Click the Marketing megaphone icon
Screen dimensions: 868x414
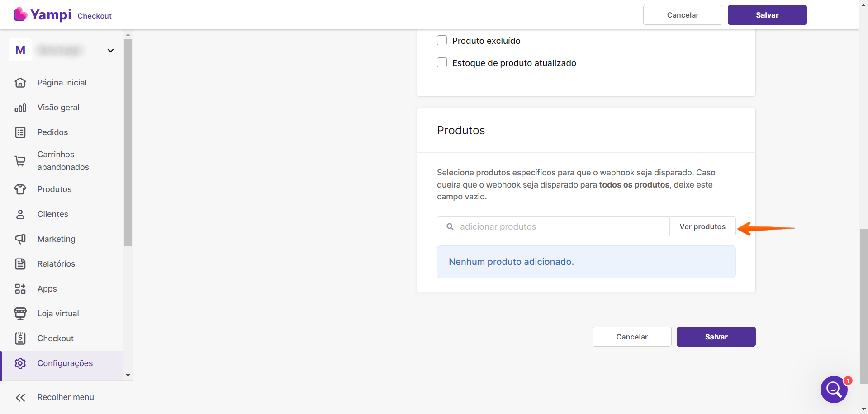click(20, 239)
